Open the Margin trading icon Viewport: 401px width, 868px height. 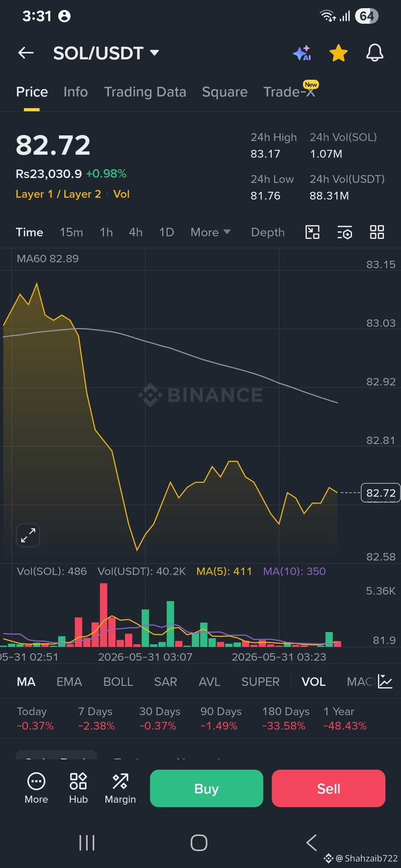(120, 788)
